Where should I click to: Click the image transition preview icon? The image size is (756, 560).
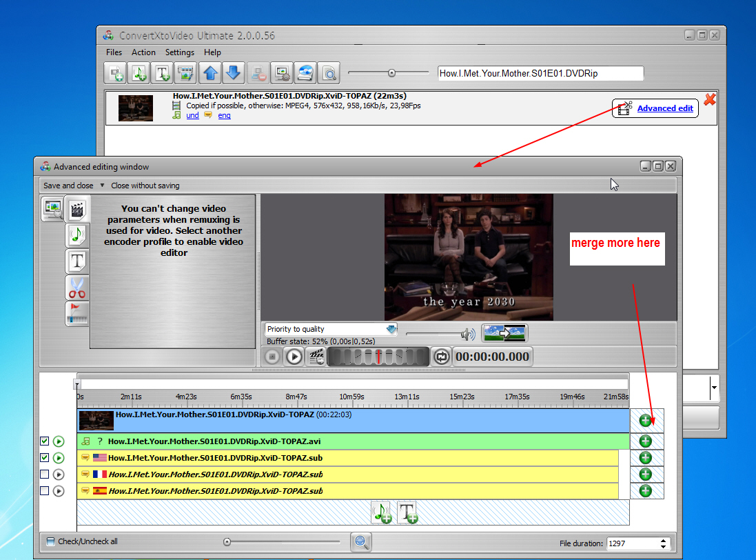pos(504,333)
